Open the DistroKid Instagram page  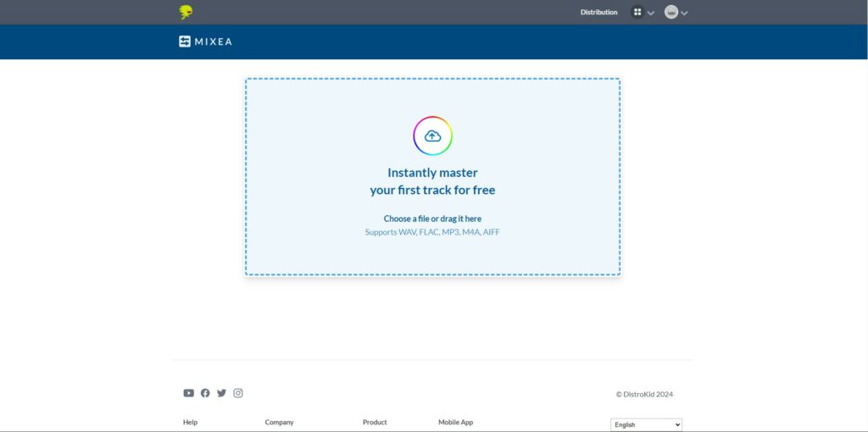(238, 393)
